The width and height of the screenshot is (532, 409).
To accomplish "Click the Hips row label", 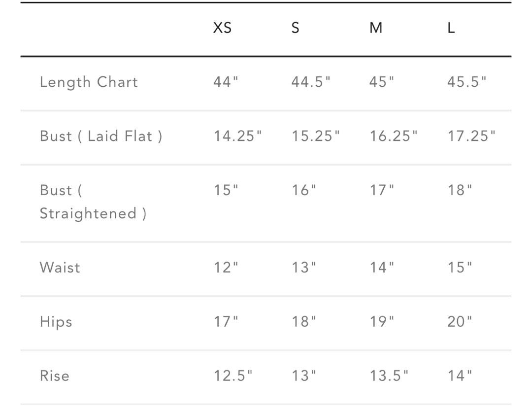I will point(56,322).
